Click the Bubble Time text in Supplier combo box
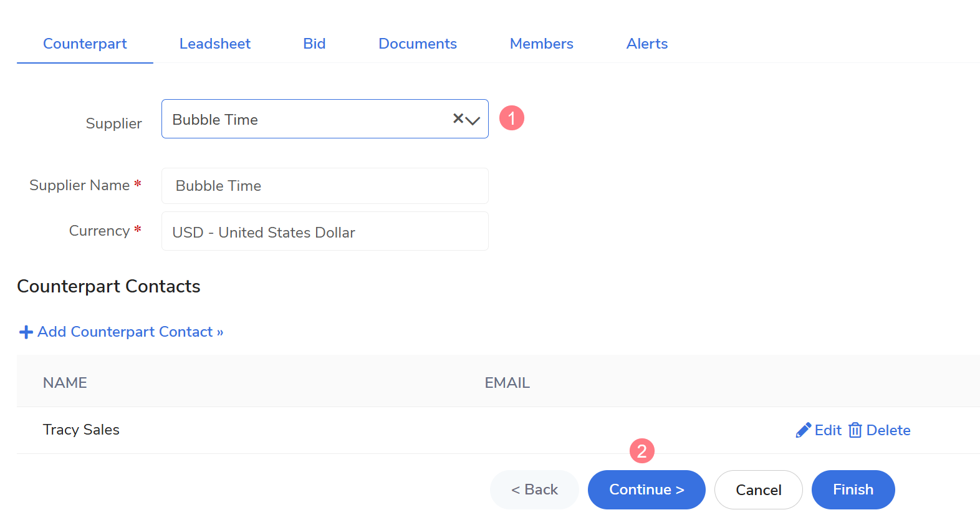The height and width of the screenshot is (525, 980). (x=215, y=120)
